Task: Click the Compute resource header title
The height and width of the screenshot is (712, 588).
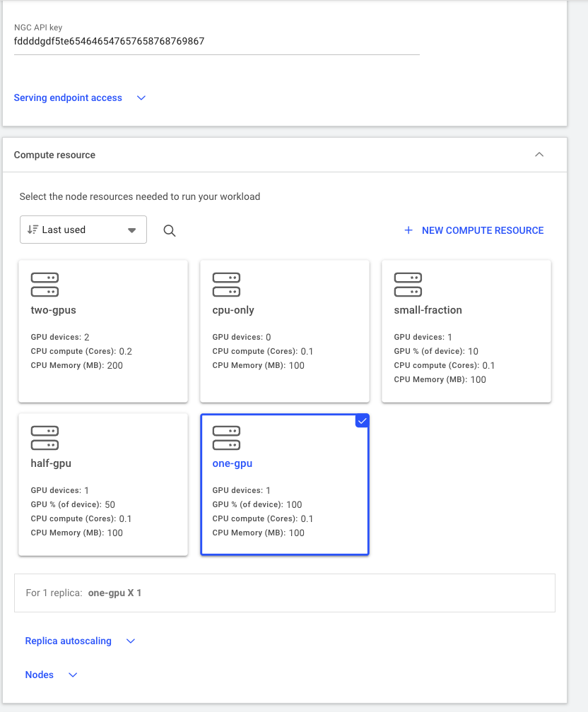Action: [x=54, y=155]
